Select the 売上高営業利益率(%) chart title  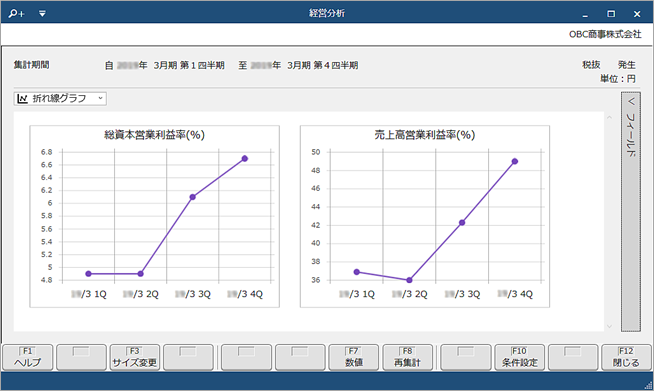[425, 135]
